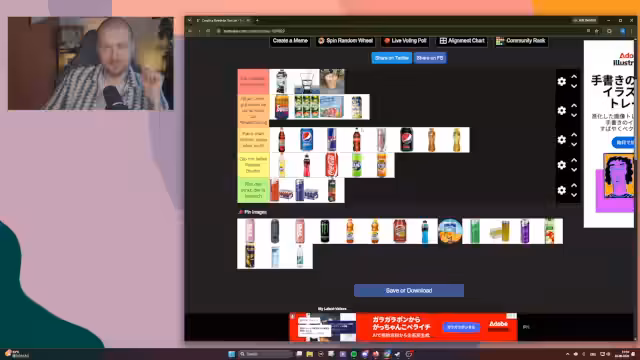Screen dimensions: 640x360
Task: Open Community Rank
Action: pos(521,41)
